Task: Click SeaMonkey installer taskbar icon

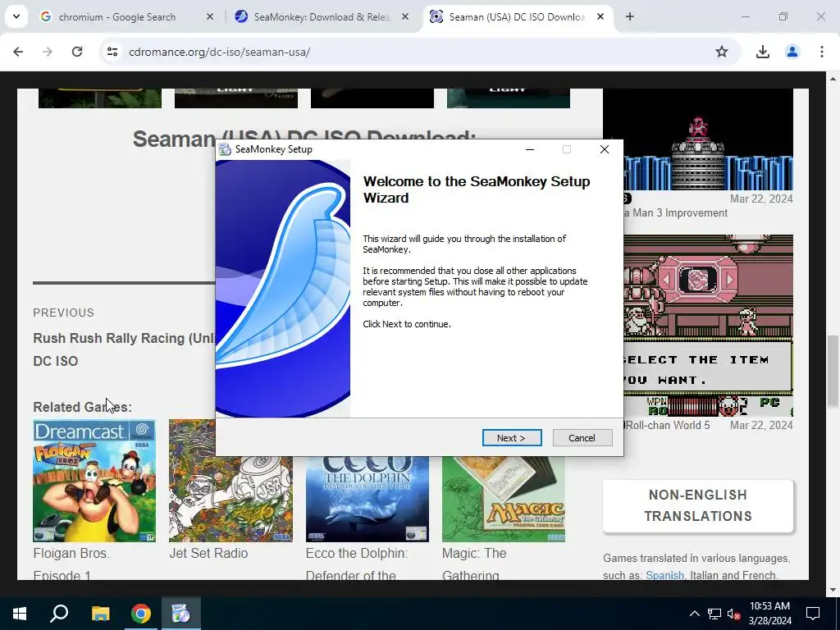Action: (181, 614)
